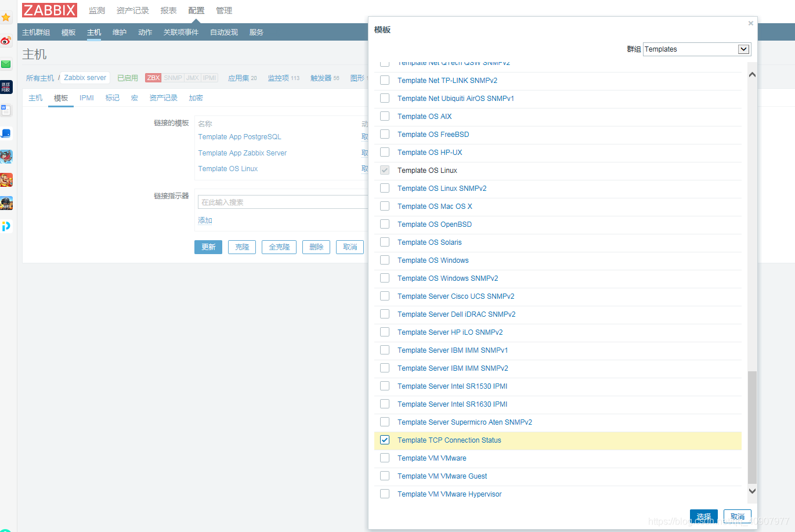Switch to the IPMI tab

[x=86, y=98]
